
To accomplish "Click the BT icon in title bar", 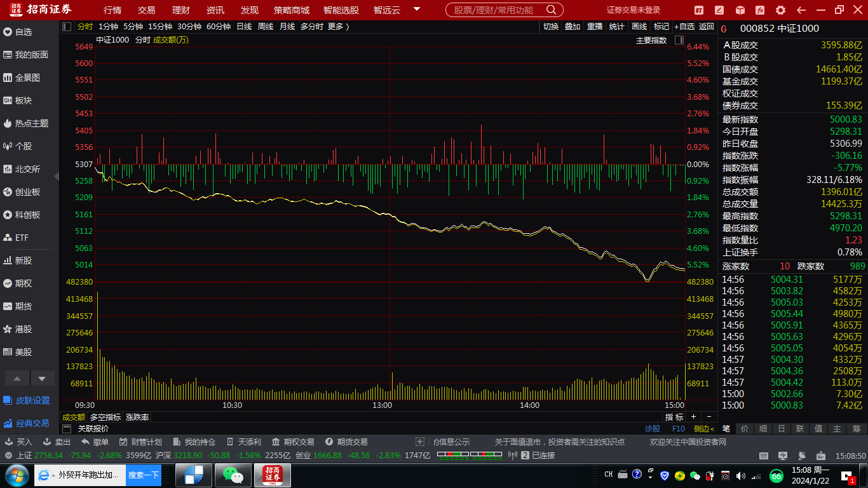I will pyautogui.click(x=699, y=10).
